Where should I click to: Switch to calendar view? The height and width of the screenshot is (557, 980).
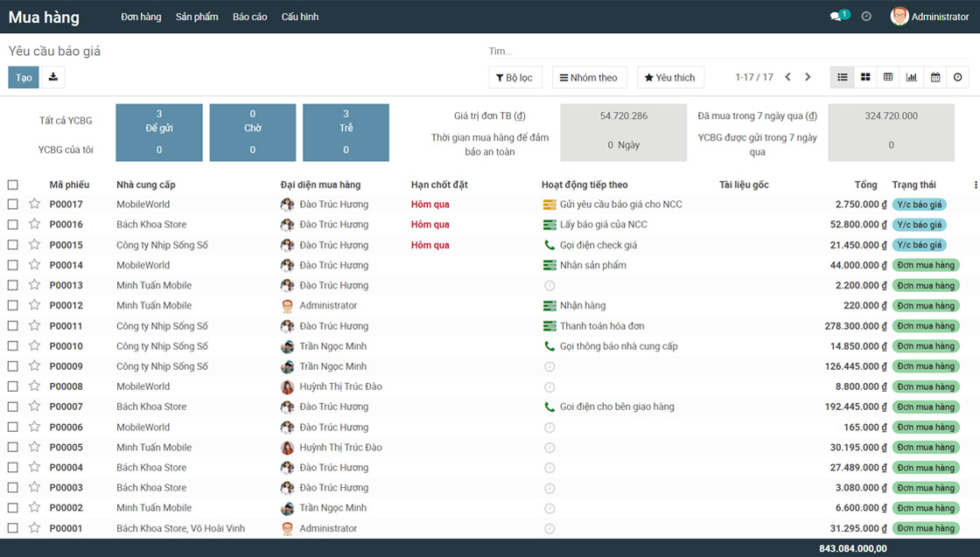pos(935,77)
